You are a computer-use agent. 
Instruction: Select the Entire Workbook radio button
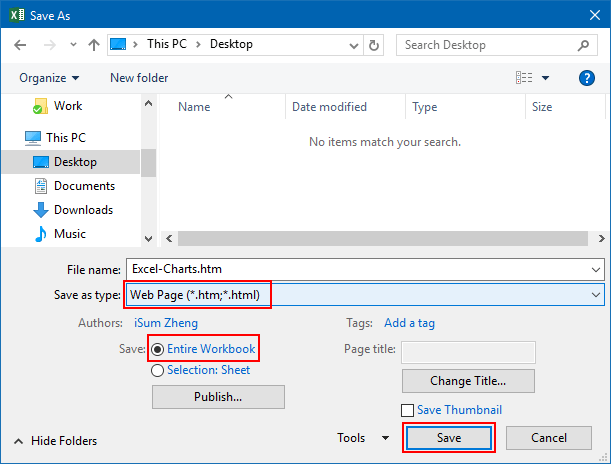coord(157,349)
